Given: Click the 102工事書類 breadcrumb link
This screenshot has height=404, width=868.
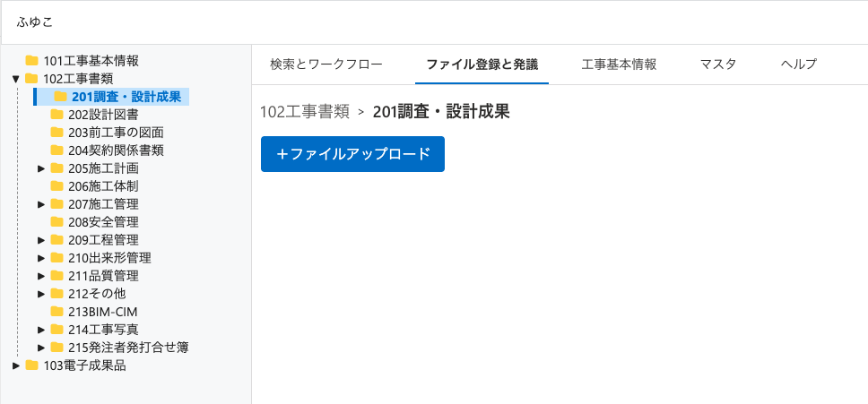Looking at the screenshot, I should click(303, 112).
